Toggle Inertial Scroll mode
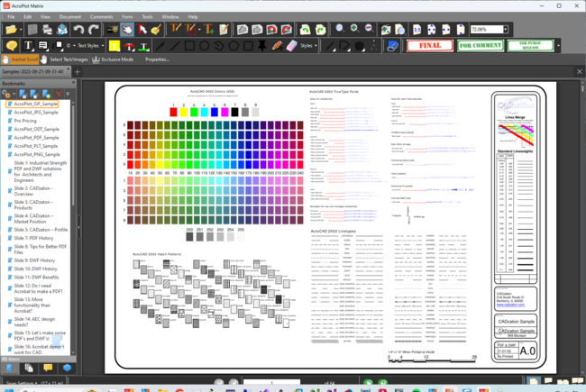The height and width of the screenshot is (392, 586). 21,59
